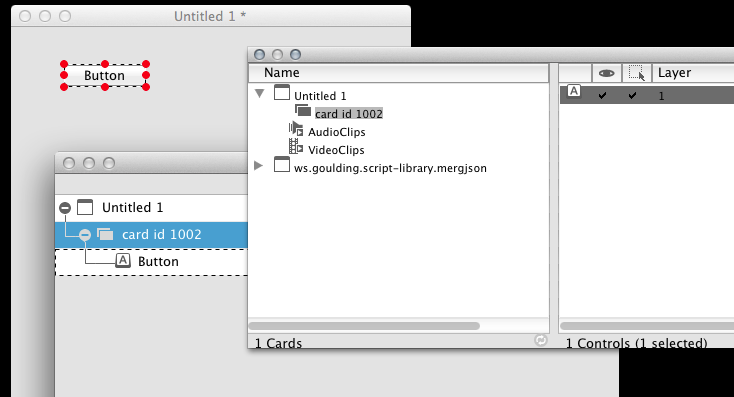Select the highlighted card id 1002 tree row
Screen dimensions: 734x397
[x=151, y=235]
